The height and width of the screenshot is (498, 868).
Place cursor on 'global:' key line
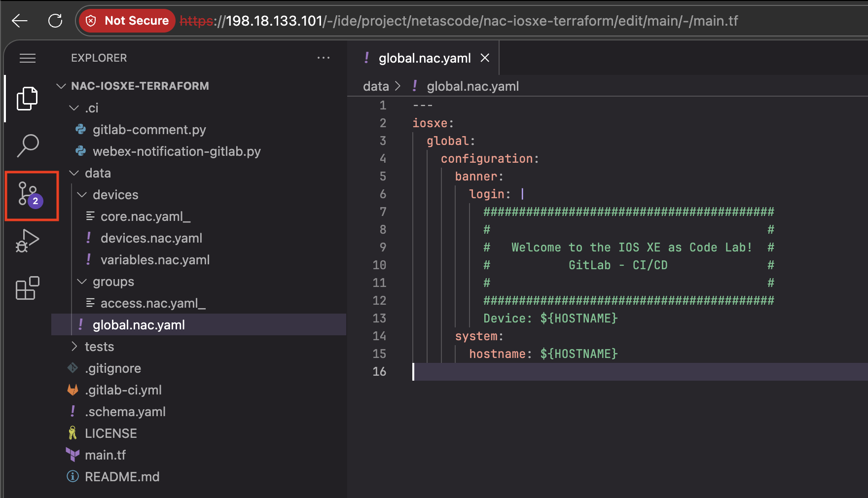click(451, 141)
